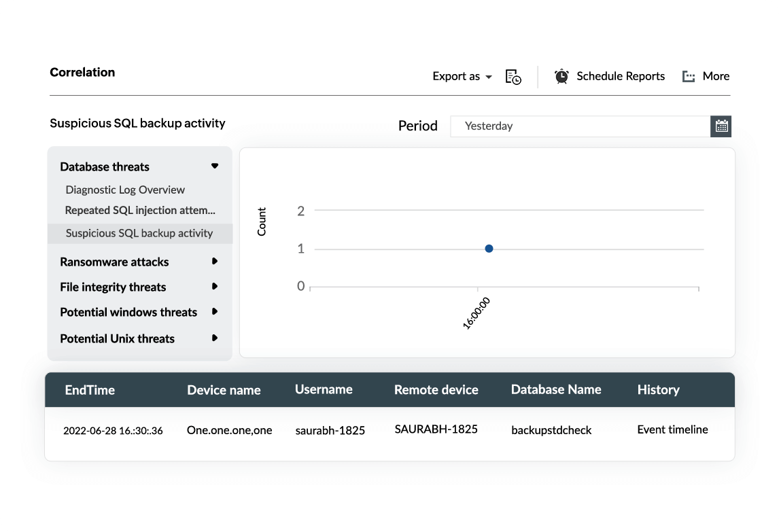Sort by the EndTime column header
Viewport: 779px width, 532px height.
(90, 390)
